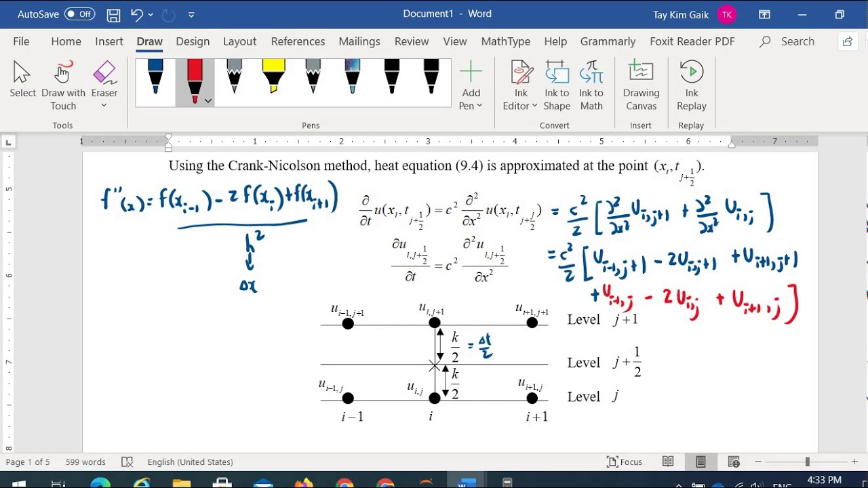Switch to Read Mode view

(668, 462)
